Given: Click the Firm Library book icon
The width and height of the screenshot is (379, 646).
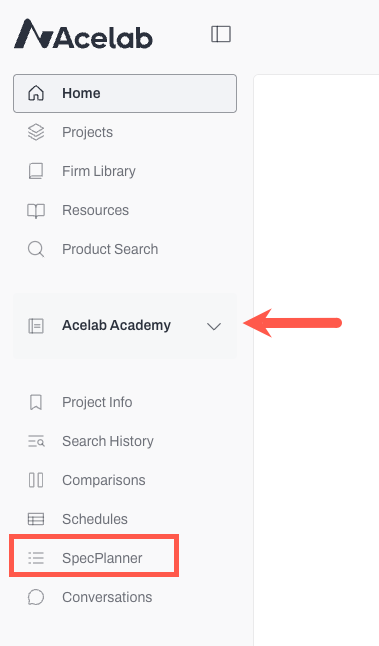Looking at the screenshot, I should click(36, 171).
